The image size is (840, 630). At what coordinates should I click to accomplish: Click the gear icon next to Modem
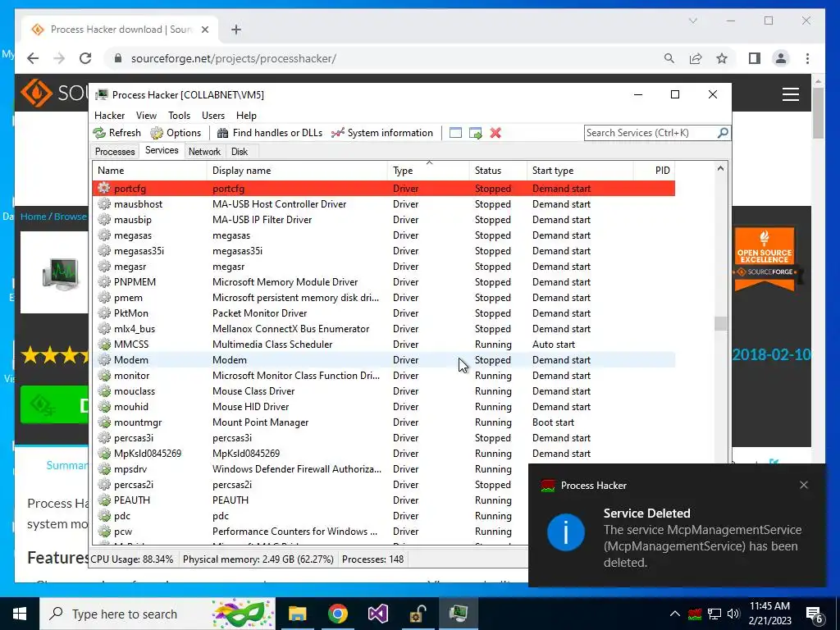(x=104, y=359)
